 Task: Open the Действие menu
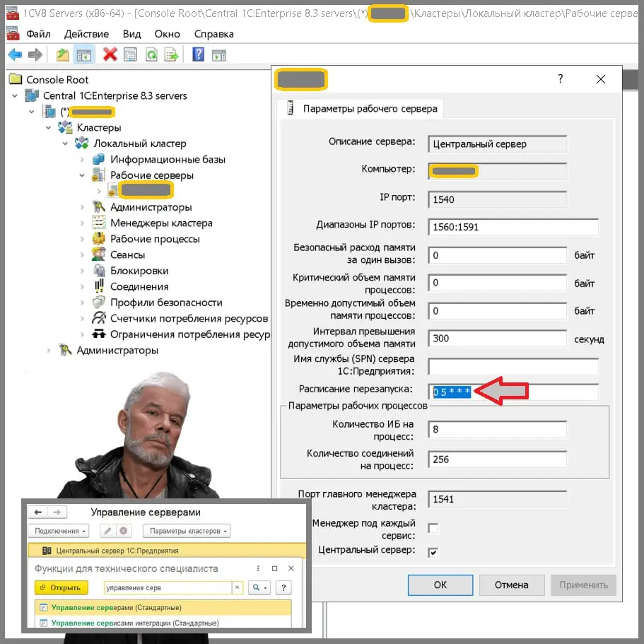[x=86, y=34]
